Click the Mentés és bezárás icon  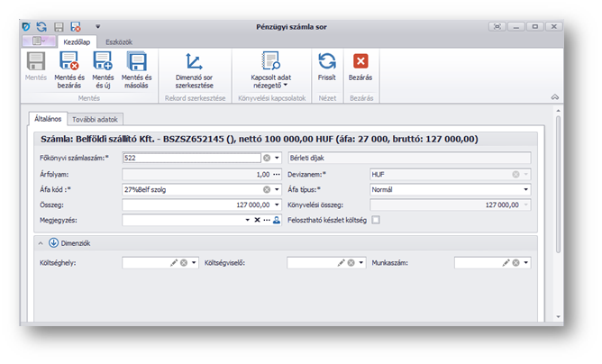(70, 62)
